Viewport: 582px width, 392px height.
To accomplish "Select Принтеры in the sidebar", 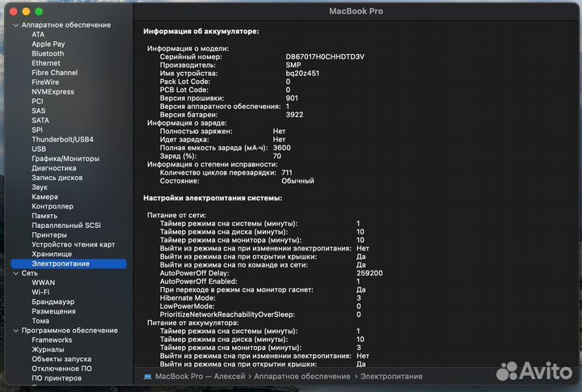I will (x=49, y=235).
